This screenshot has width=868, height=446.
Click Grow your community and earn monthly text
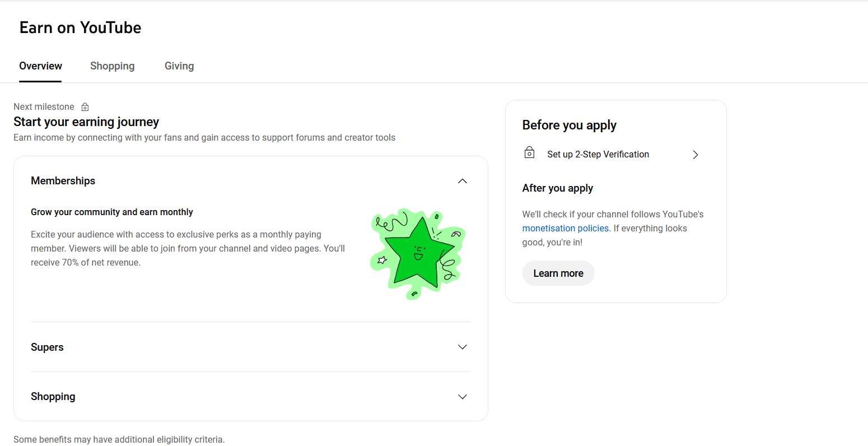112,212
